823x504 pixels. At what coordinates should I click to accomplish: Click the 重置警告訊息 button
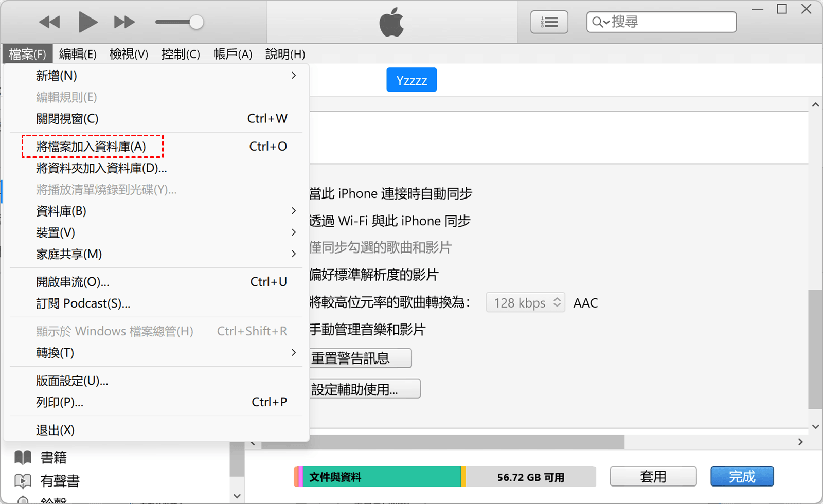pyautogui.click(x=360, y=358)
